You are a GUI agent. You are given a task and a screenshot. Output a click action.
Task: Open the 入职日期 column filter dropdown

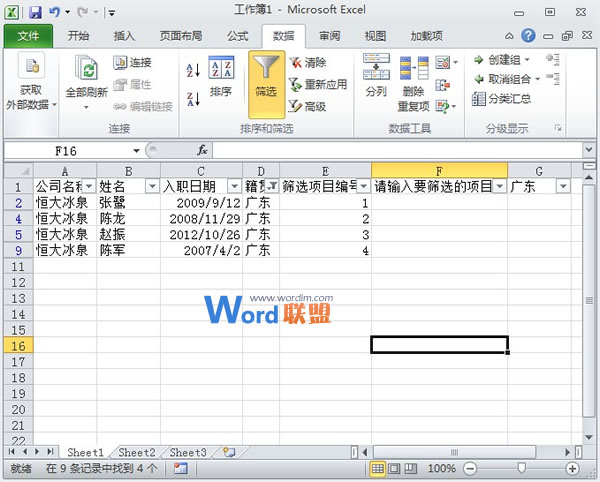pos(234,186)
